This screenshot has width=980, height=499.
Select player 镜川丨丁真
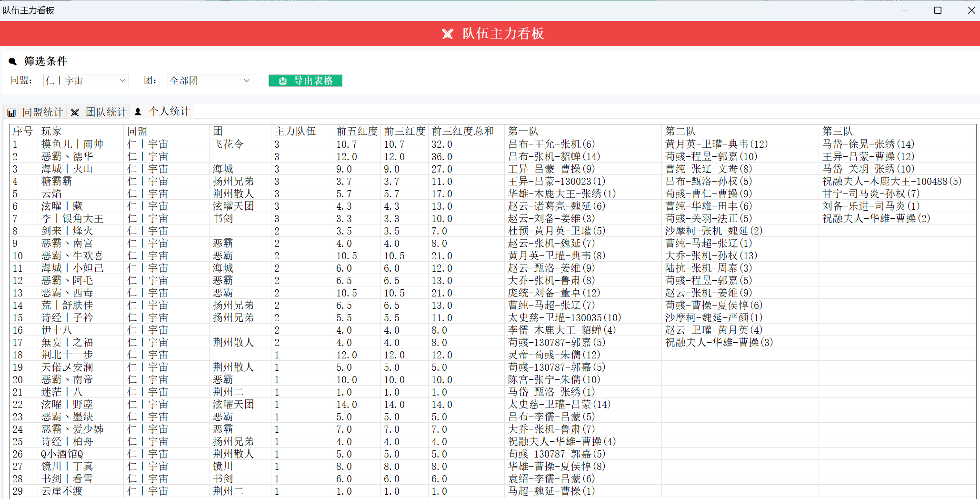pos(67,466)
